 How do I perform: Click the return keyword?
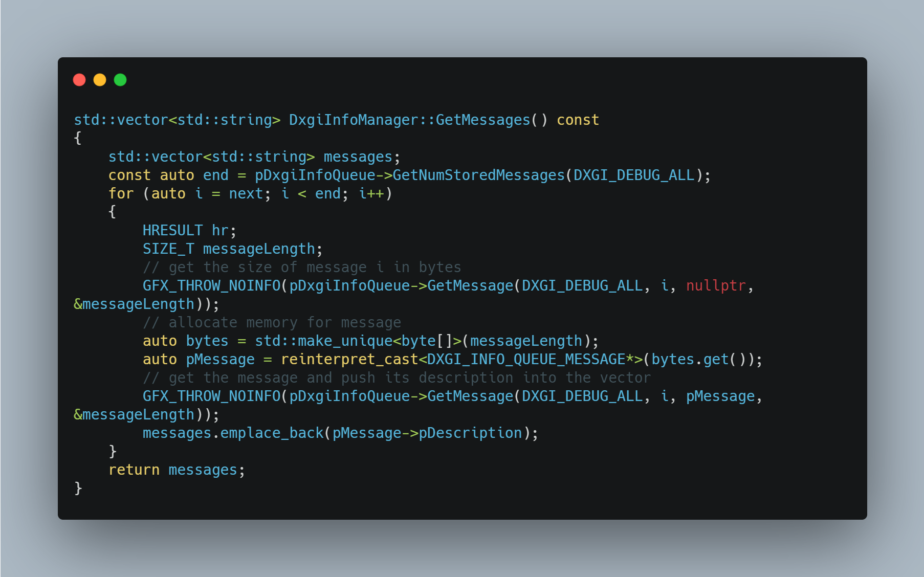click(x=134, y=470)
